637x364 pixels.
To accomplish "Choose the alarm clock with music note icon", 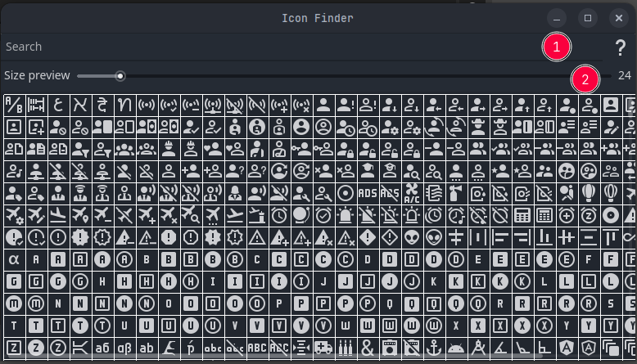I will pyautogui.click(x=456, y=215).
